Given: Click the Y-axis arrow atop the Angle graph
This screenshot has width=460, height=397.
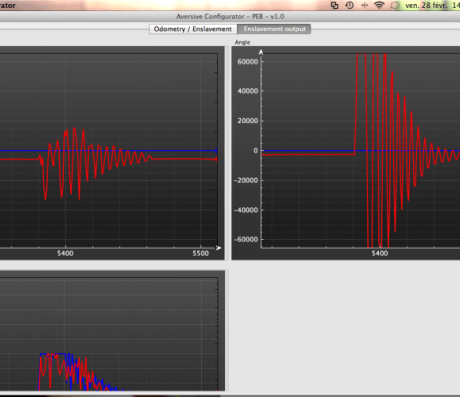Looking at the screenshot, I should [261, 52].
